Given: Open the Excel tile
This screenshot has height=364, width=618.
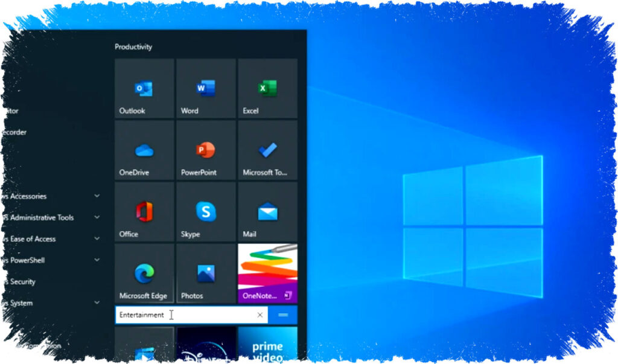Looking at the screenshot, I should tap(267, 88).
